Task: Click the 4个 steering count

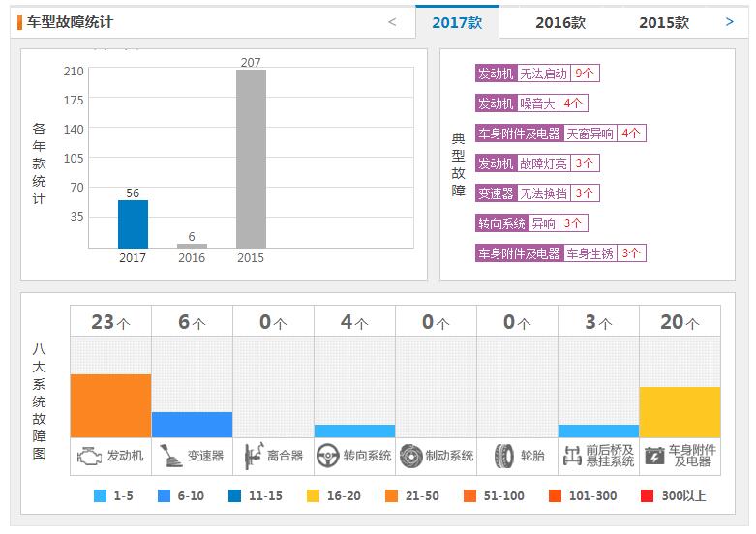Action: click(354, 322)
